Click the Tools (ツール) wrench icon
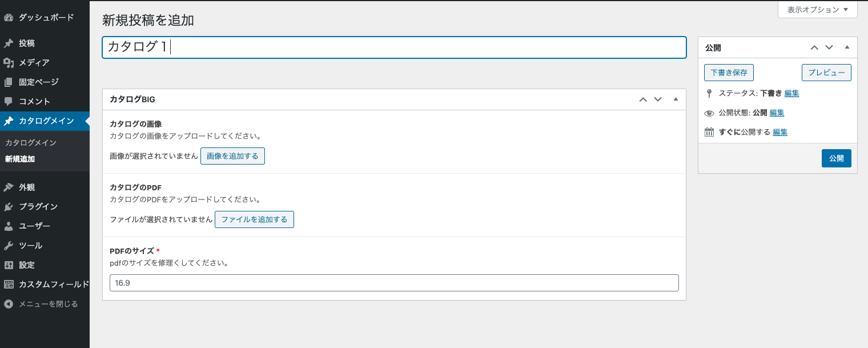This screenshot has width=868, height=348. [9, 246]
